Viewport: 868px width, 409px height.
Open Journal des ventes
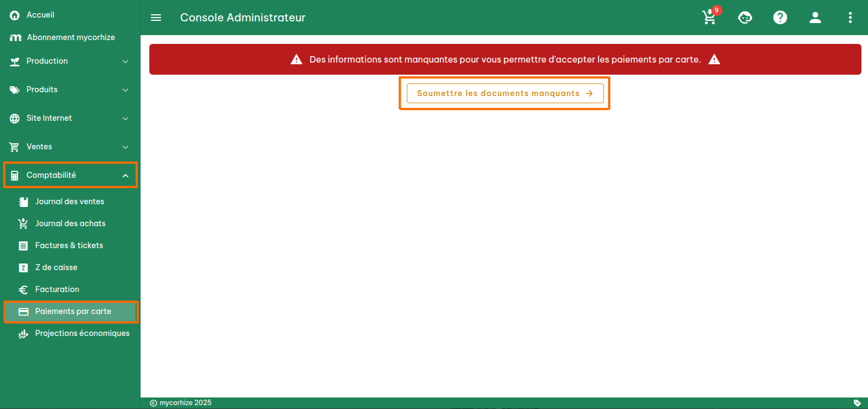(x=70, y=201)
